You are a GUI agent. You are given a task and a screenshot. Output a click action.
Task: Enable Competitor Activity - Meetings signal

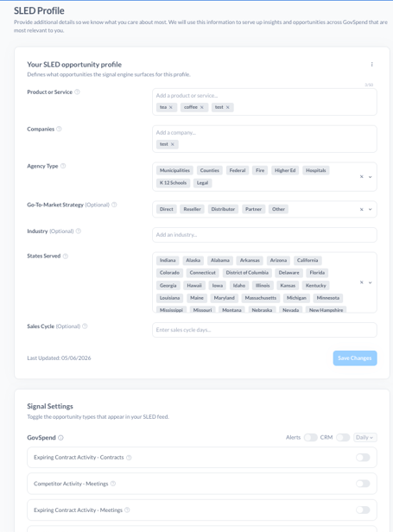point(363,484)
